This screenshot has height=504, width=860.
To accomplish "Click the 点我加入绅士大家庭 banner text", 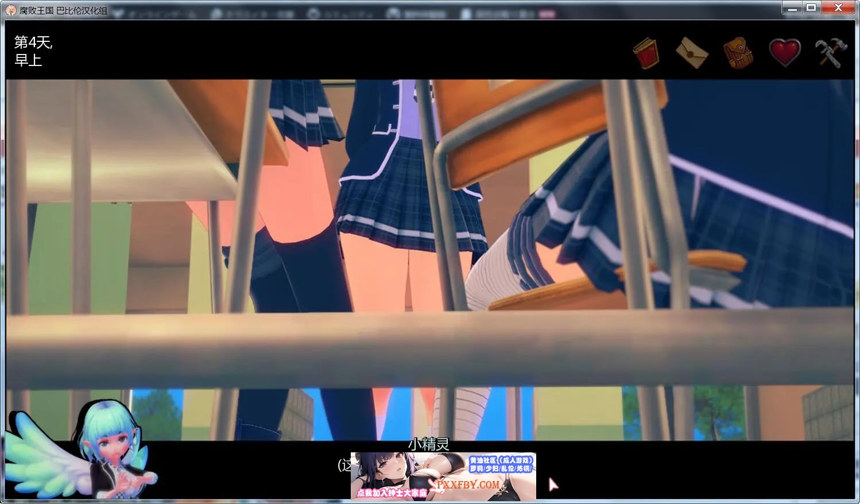I will 392,493.
